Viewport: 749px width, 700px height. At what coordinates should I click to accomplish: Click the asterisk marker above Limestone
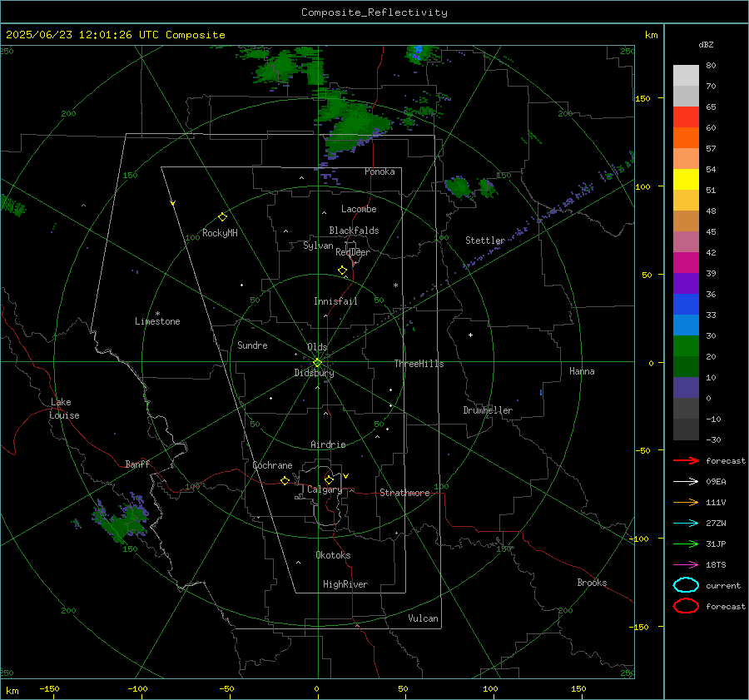coord(157,314)
